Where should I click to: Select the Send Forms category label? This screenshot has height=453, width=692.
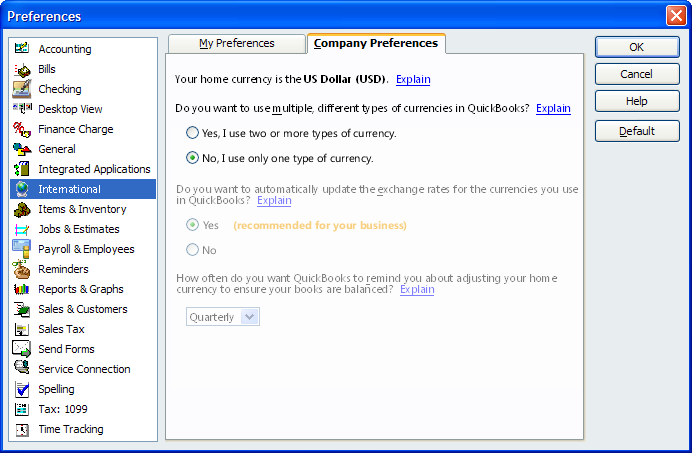point(67,349)
